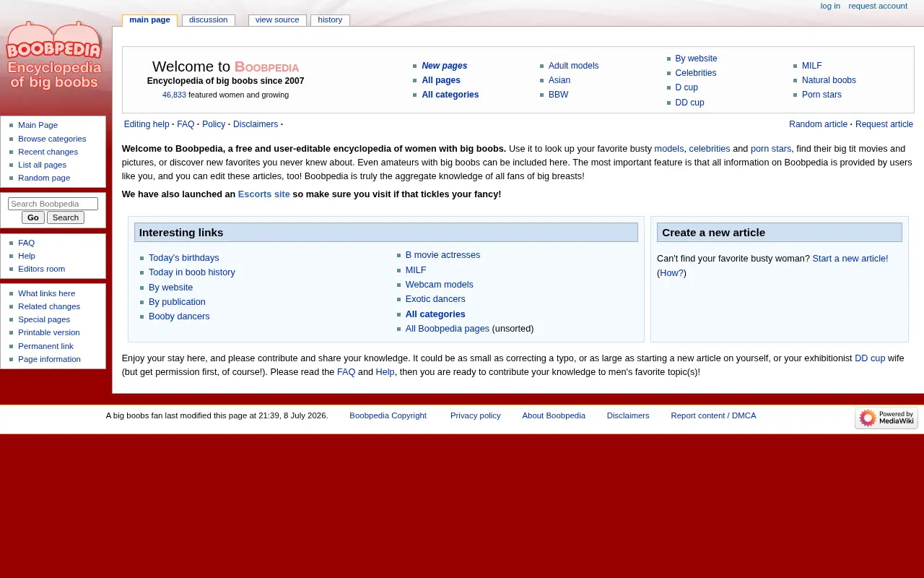Click the 46,833 featured count link
Screen dimensions: 924x578
(x=174, y=95)
